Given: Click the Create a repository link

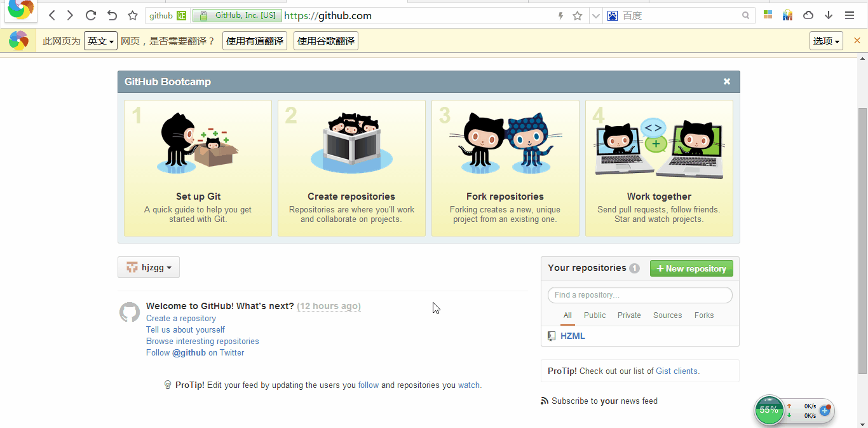Looking at the screenshot, I should tap(181, 319).
